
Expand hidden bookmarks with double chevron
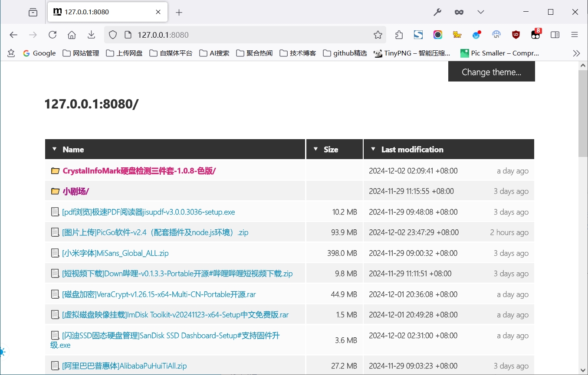tap(577, 53)
